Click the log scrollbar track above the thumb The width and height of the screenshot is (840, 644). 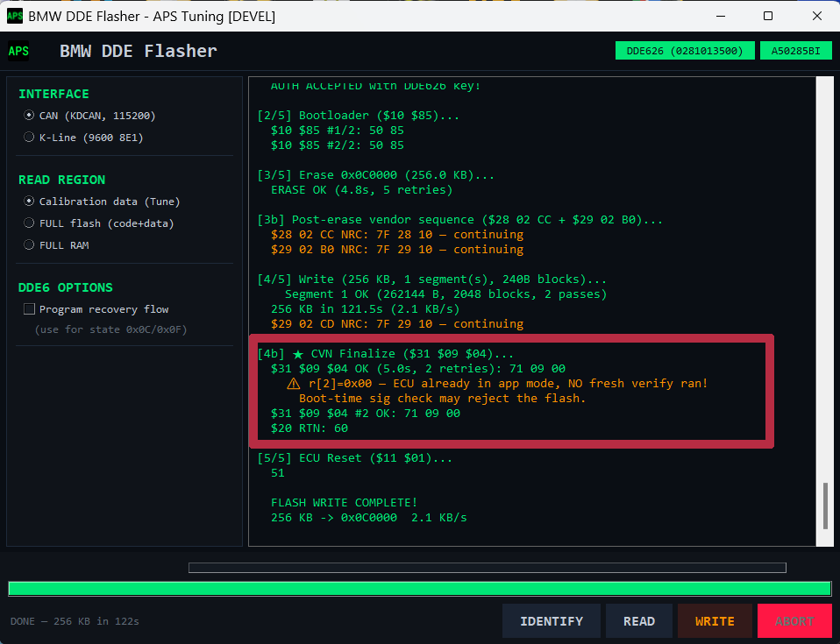pyautogui.click(x=825, y=279)
